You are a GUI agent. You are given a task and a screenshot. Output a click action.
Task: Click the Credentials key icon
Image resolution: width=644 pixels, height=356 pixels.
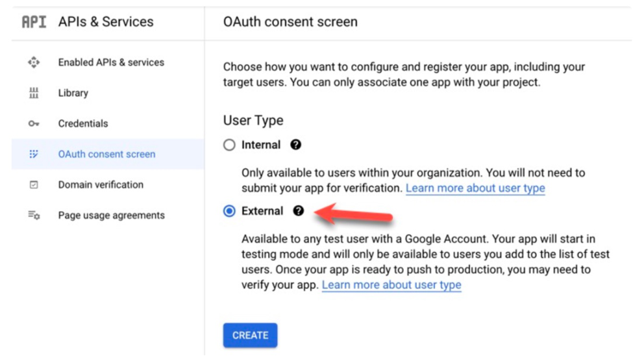(x=34, y=123)
